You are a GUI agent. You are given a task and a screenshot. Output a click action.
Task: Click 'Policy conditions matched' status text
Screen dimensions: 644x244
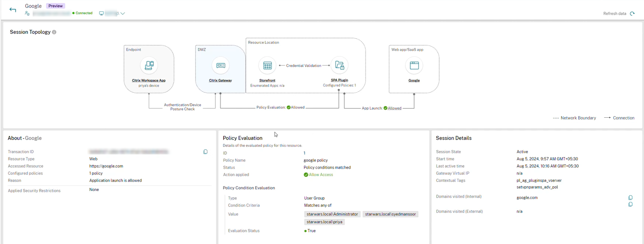[x=327, y=167]
